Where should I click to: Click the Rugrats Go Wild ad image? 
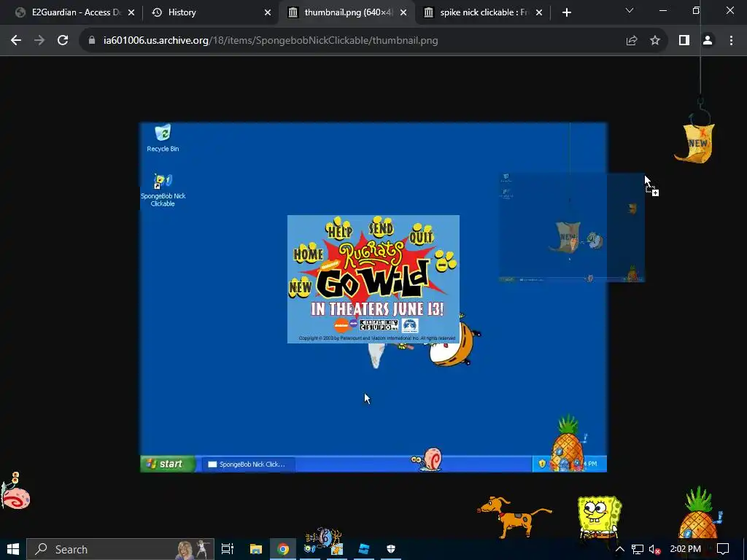click(373, 279)
